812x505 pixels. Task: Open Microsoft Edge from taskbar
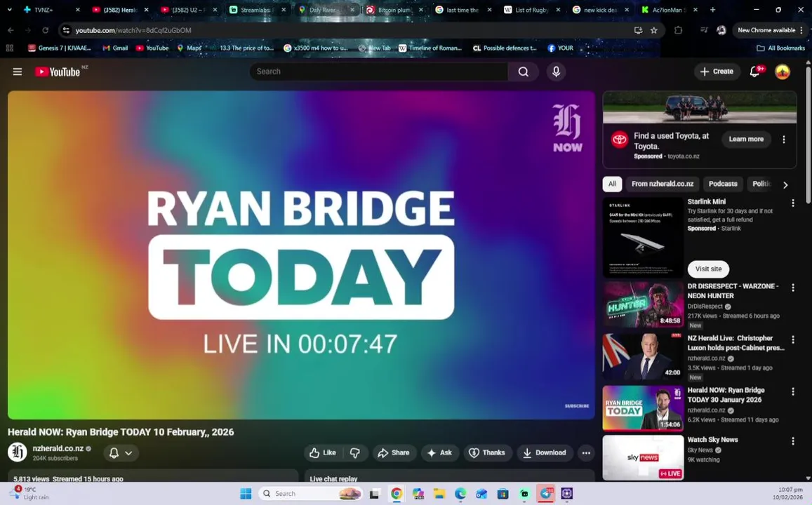[460, 494]
